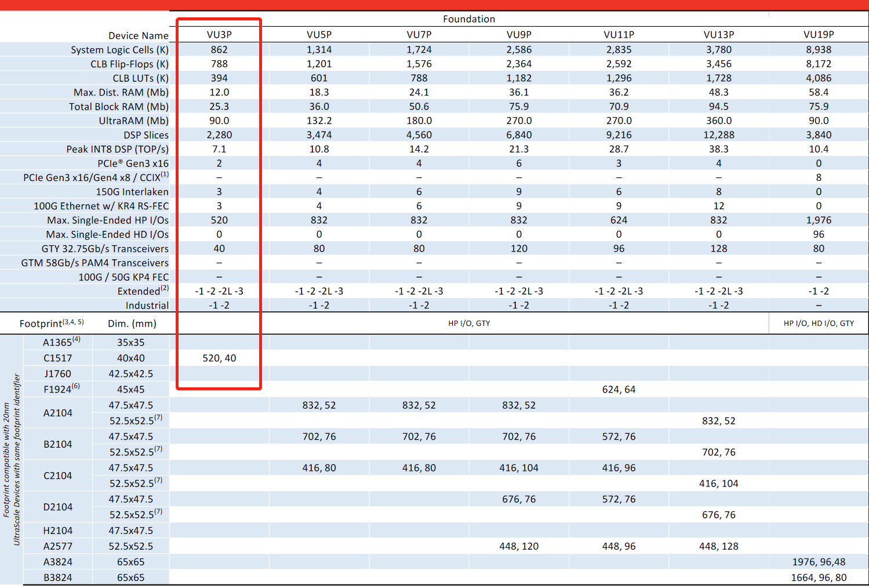This screenshot has width=869, height=588.
Task: Click the 150G Interlaken row label
Action: click(x=132, y=192)
